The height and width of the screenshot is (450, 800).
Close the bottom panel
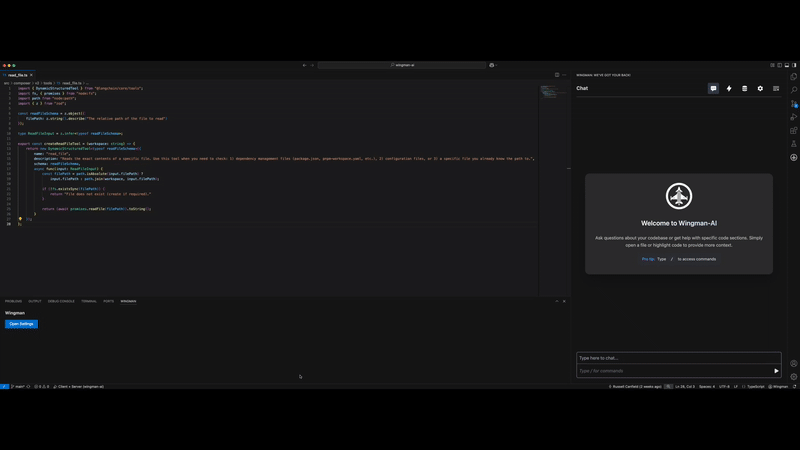(x=564, y=301)
